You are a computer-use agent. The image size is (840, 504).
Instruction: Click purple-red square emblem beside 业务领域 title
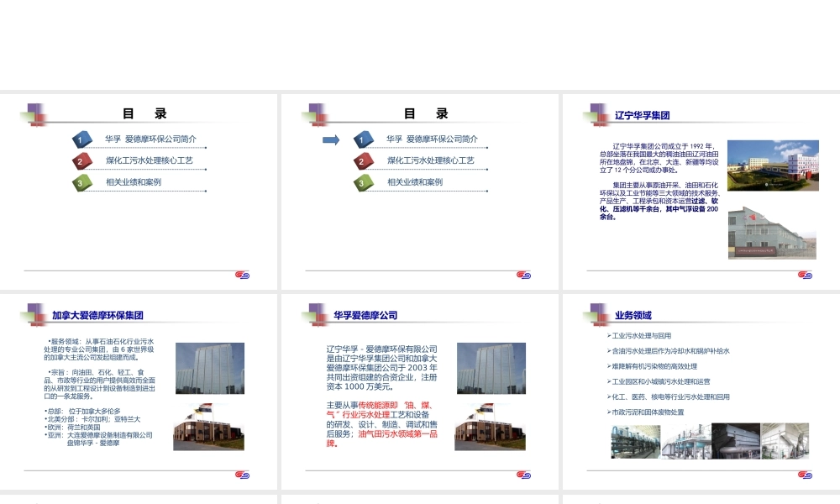tap(596, 315)
